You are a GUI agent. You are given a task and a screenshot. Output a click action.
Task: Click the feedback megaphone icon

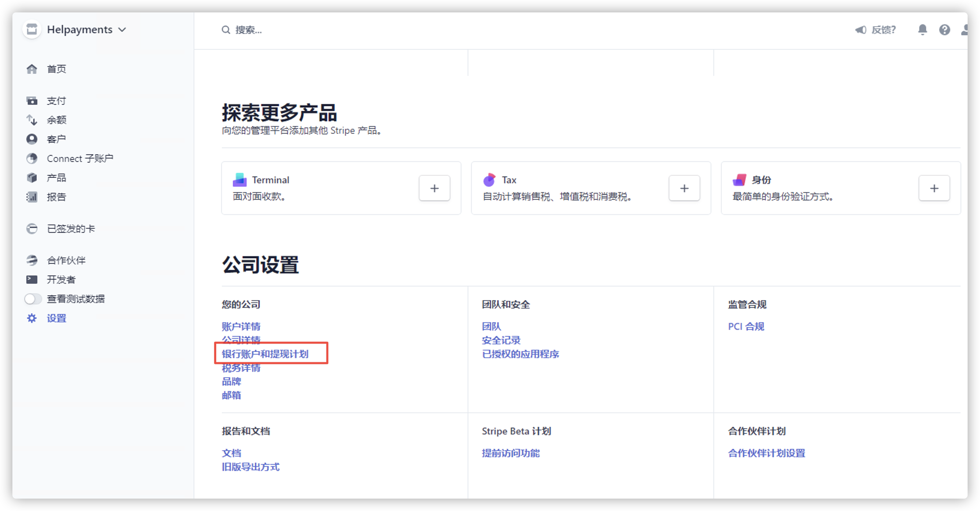coord(861,30)
